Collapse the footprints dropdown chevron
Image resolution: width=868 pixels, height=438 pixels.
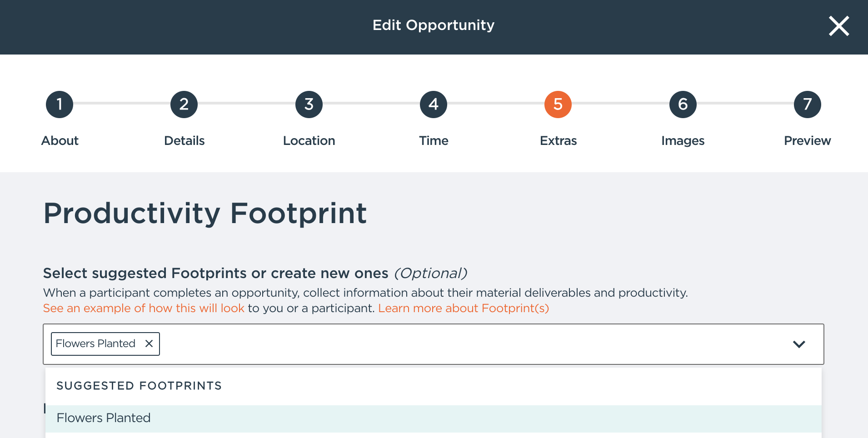799,344
